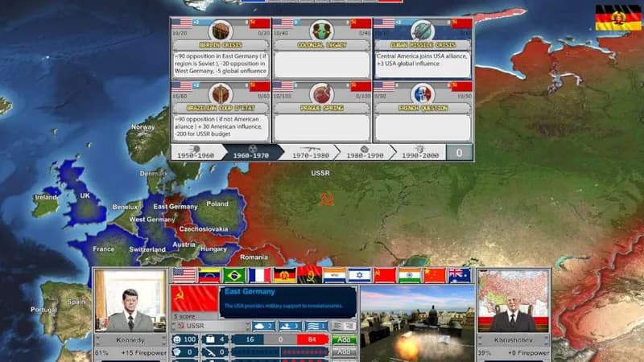Click the USSR label on the map
Viewport: 644px width, 362px height.
pyautogui.click(x=320, y=173)
